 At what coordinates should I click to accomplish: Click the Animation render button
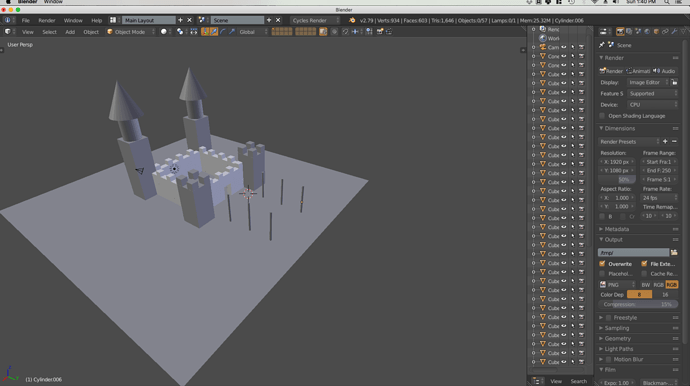[638, 71]
